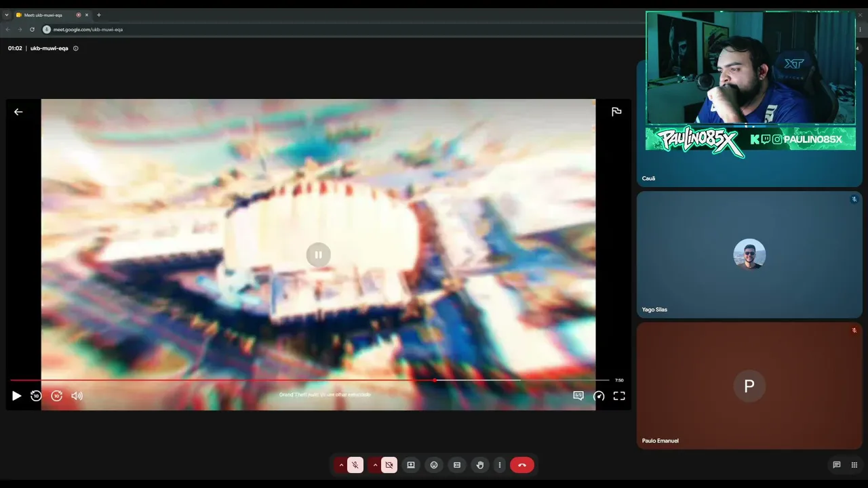Close the Meet: ukb-muwi-eqa tab
Image resolution: width=868 pixels, height=488 pixels.
coord(87,15)
